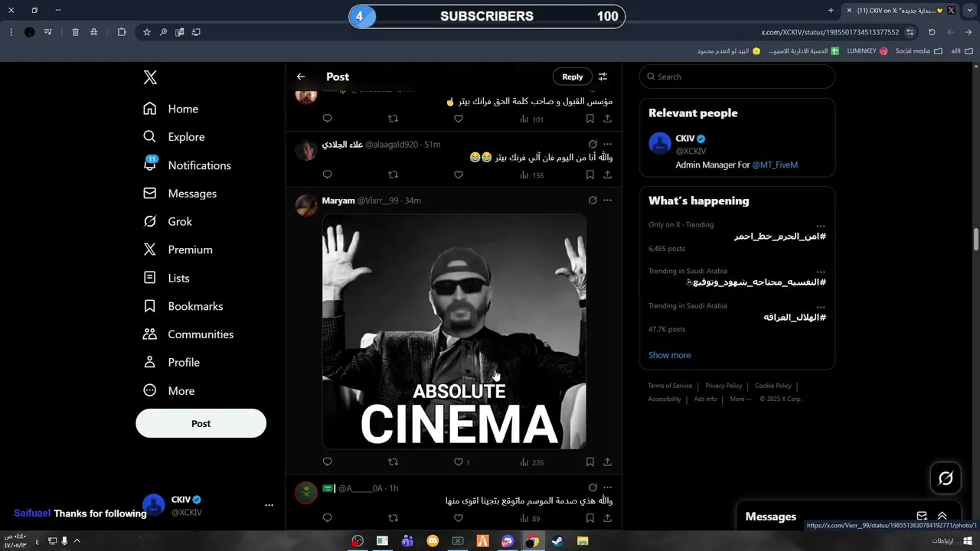Click reply icon under Maryam's post

pyautogui.click(x=327, y=461)
